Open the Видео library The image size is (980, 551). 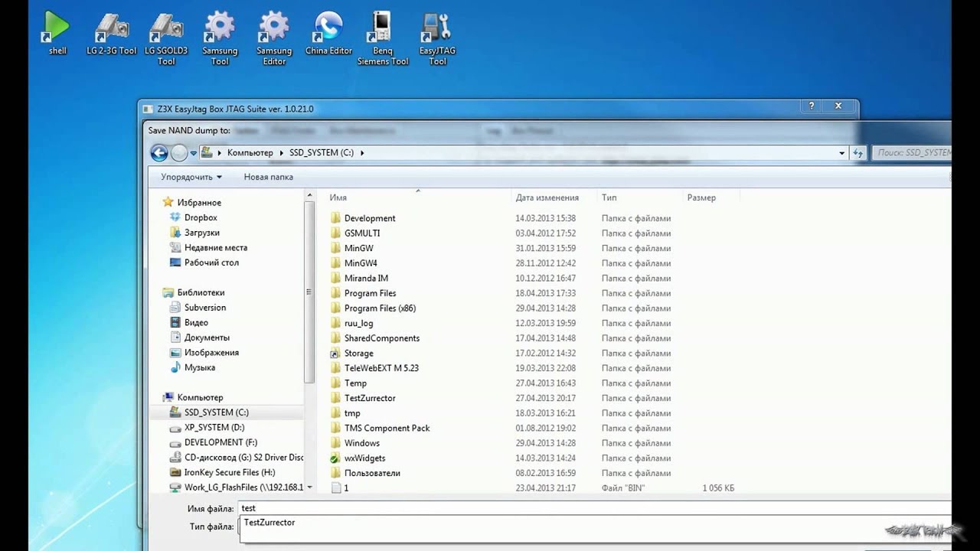pos(196,322)
